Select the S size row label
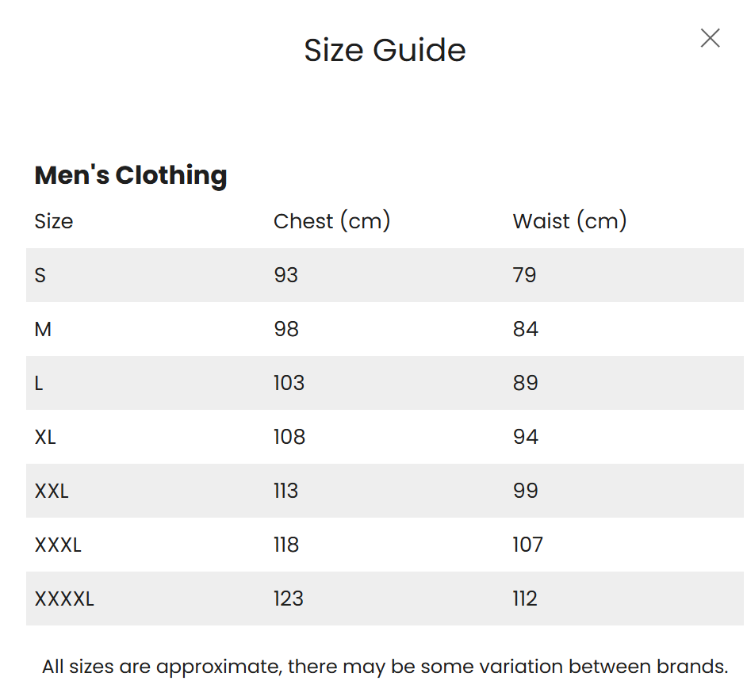The image size is (747, 700). [40, 275]
